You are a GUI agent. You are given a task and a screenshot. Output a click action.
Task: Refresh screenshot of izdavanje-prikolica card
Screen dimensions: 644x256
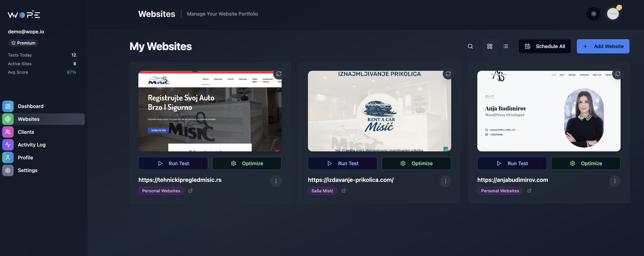[x=448, y=74]
